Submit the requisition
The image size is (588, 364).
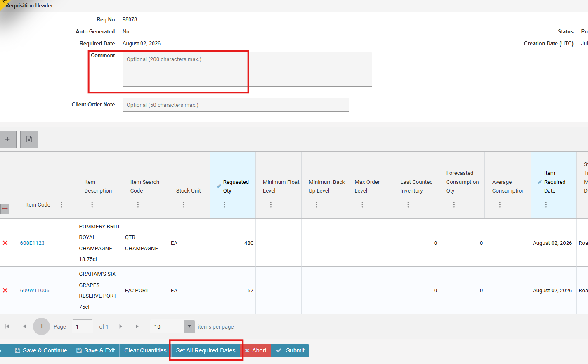point(290,351)
